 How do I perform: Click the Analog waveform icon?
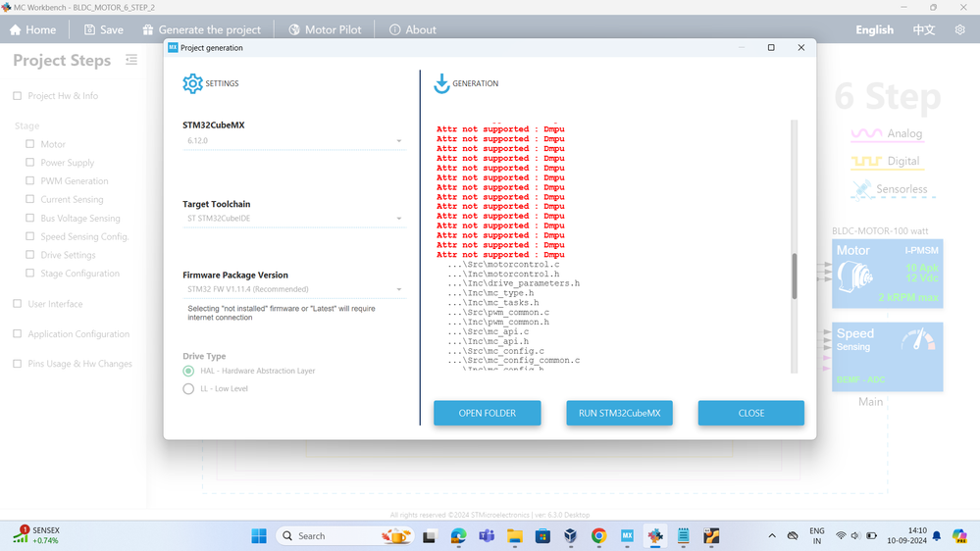[866, 133]
